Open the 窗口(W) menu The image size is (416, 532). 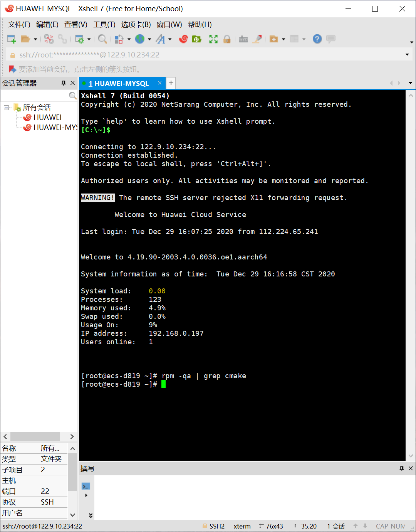(x=169, y=25)
